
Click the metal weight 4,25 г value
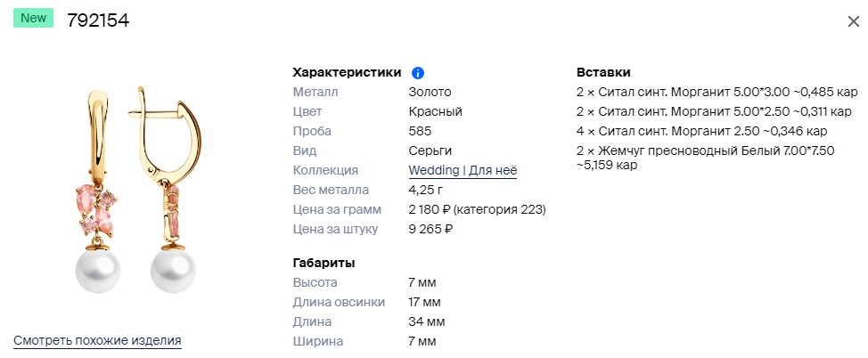point(425,190)
